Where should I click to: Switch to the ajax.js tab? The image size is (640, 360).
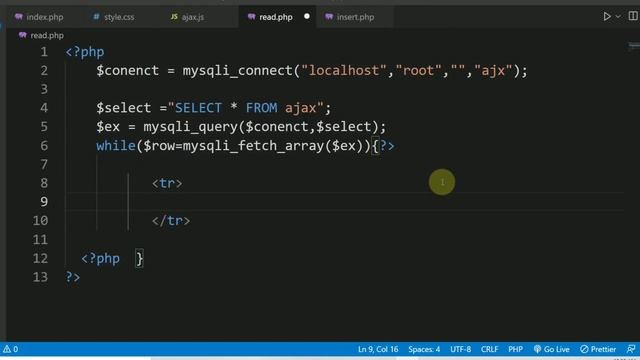click(x=187, y=17)
